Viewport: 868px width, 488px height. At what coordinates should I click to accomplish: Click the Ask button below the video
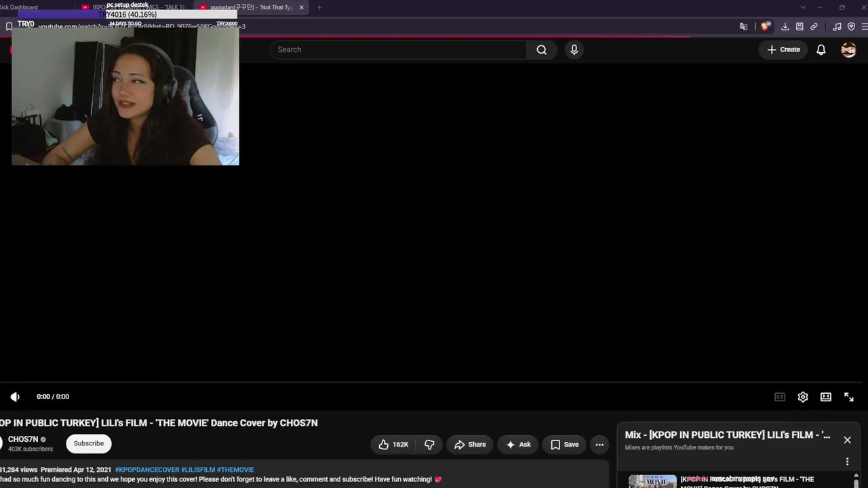(x=517, y=445)
